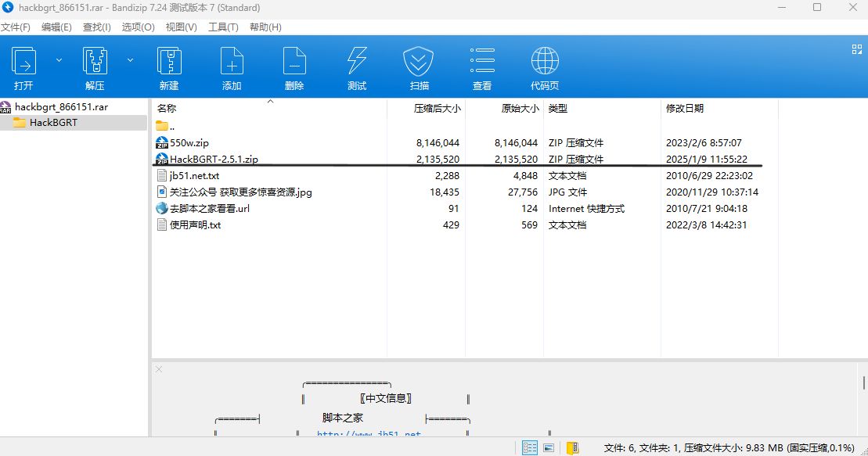Click the status bar file count summary

tap(729, 447)
